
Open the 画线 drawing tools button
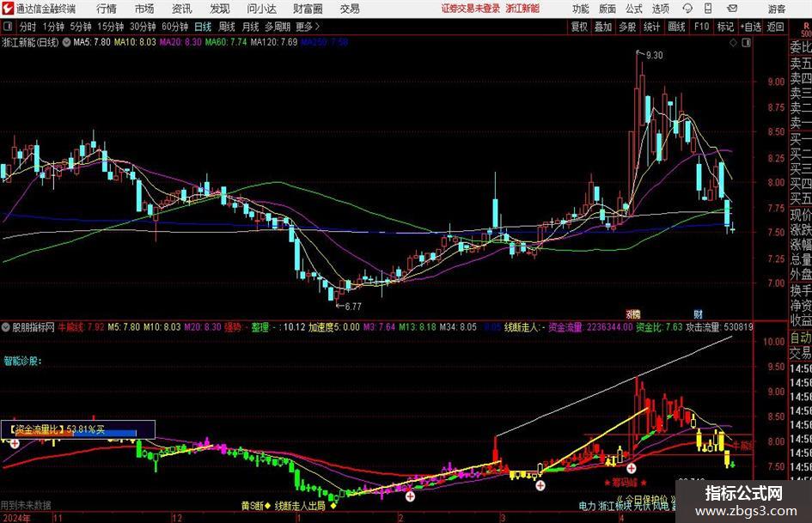point(676,27)
